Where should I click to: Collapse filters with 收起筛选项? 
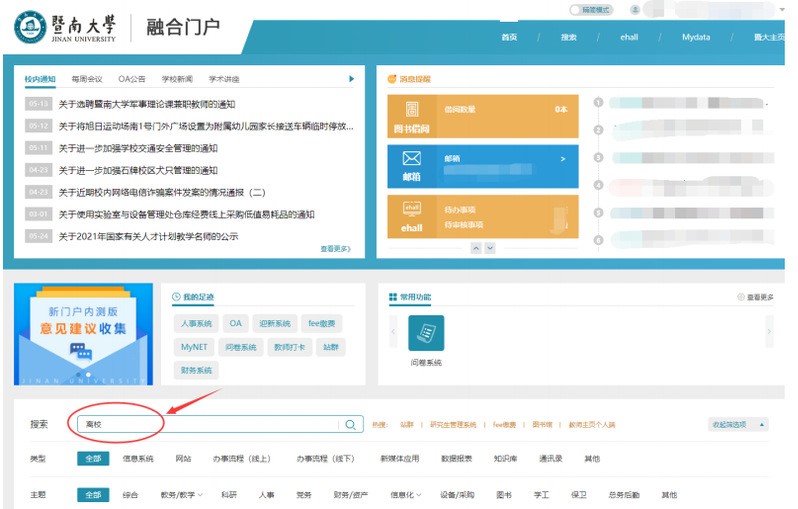pyautogui.click(x=737, y=425)
